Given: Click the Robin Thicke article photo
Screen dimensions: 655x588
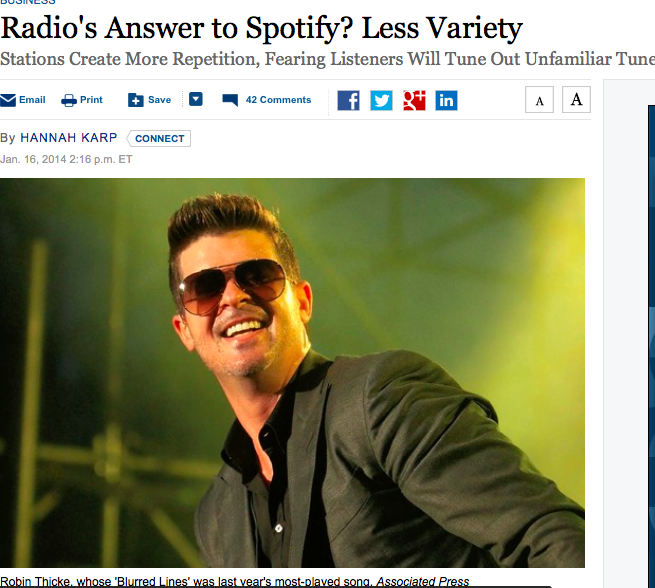Looking at the screenshot, I should [292, 373].
